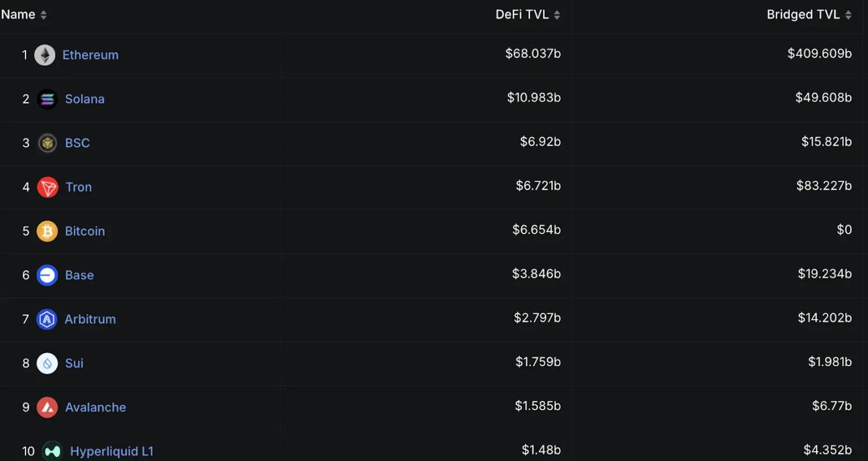Screen dimensions: 868x461
Task: Click Ethereum's $409.609b Bridged TVL value
Action: click(x=820, y=54)
